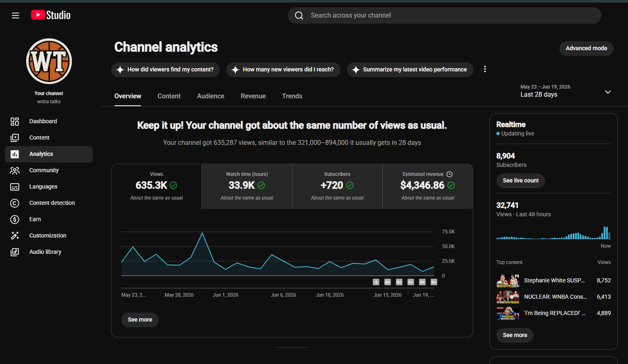Open the hamburger navigation menu
The width and height of the screenshot is (628, 364).
pyautogui.click(x=16, y=16)
